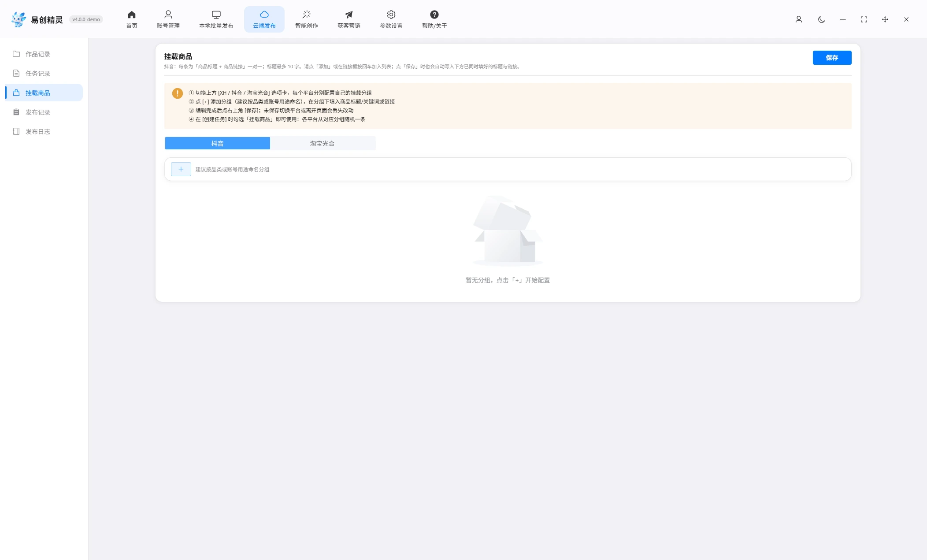Open 参数设置 gear settings
927x560 pixels.
pos(391,19)
